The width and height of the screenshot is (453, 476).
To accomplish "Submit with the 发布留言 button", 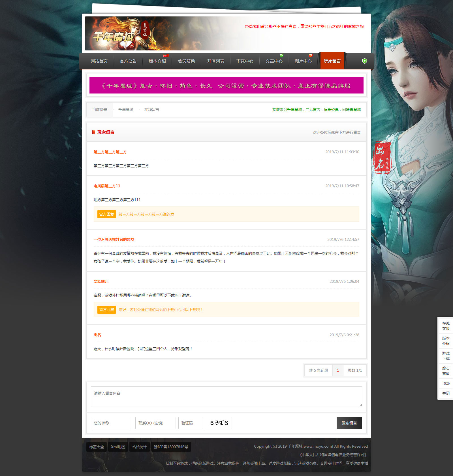I will click(x=349, y=423).
